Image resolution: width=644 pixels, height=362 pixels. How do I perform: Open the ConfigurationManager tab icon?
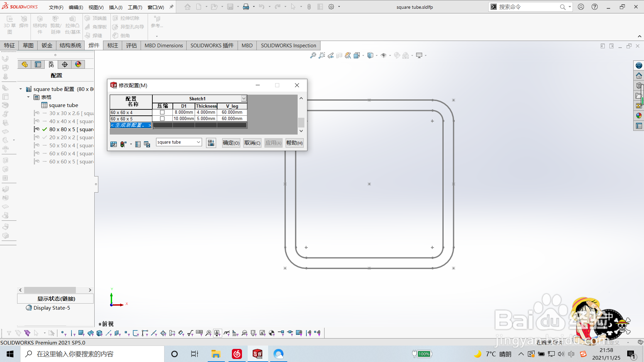51,64
